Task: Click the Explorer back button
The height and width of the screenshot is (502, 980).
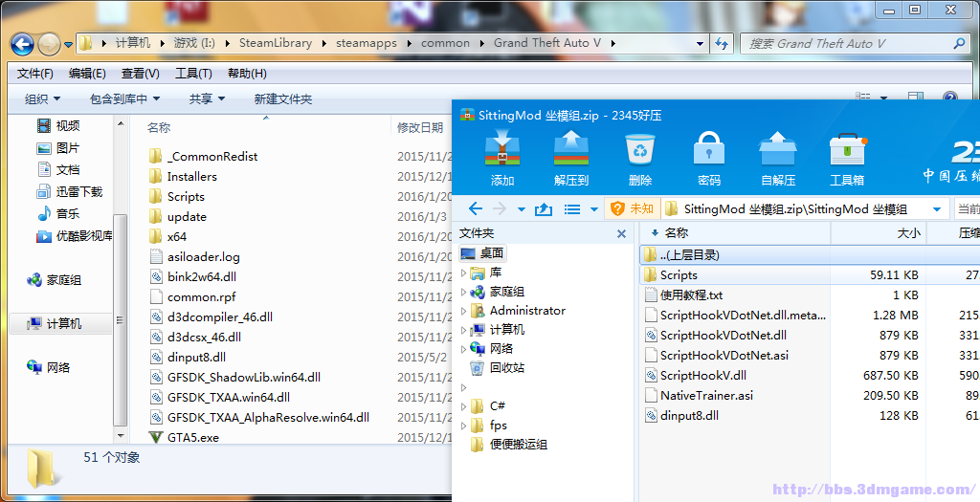Action: point(23,44)
